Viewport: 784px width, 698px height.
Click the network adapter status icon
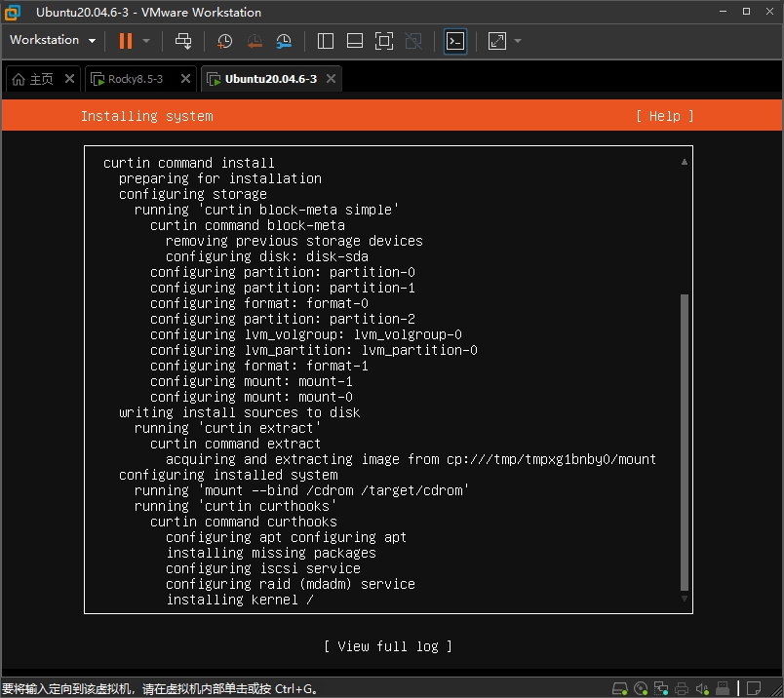tap(661, 688)
